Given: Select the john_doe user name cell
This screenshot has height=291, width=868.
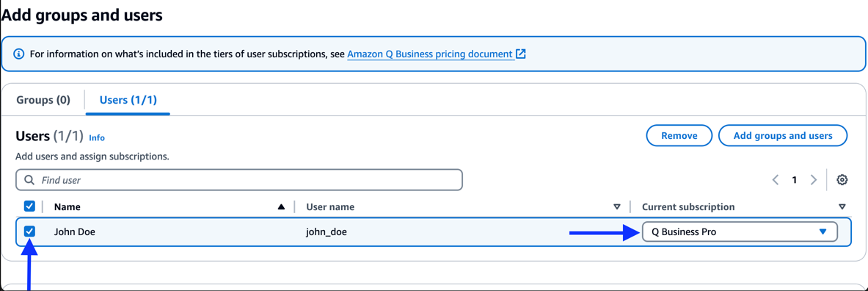Looking at the screenshot, I should click(327, 232).
